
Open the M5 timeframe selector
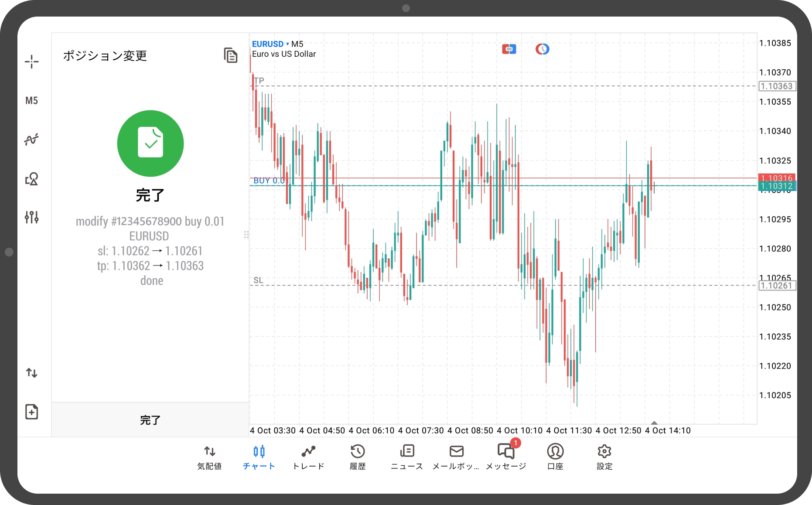pyautogui.click(x=31, y=101)
